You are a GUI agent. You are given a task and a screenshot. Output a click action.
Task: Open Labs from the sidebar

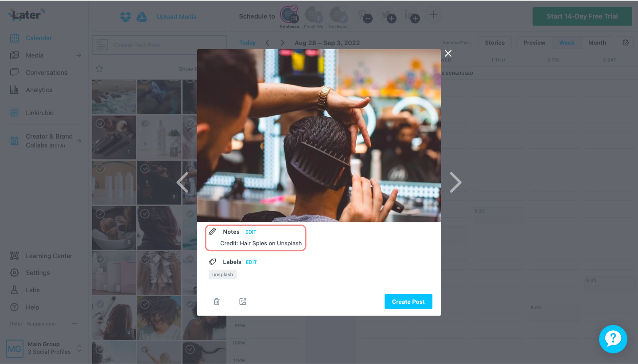click(25, 290)
